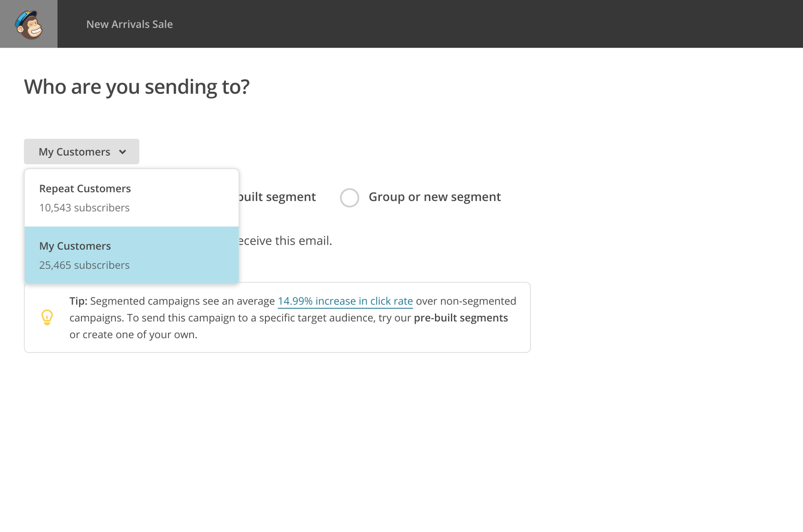The height and width of the screenshot is (532, 803).
Task: Click the 10,543 subscribers count
Action: click(84, 208)
